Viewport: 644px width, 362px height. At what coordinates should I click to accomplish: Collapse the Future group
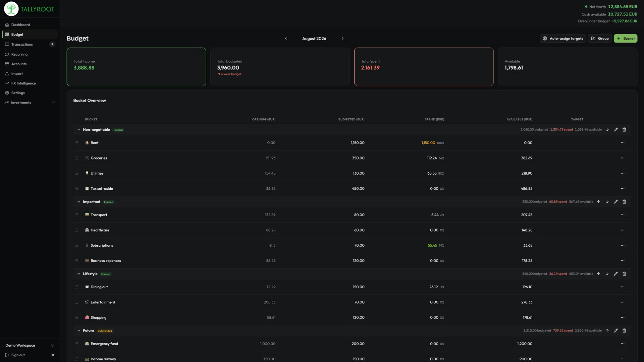(78, 330)
